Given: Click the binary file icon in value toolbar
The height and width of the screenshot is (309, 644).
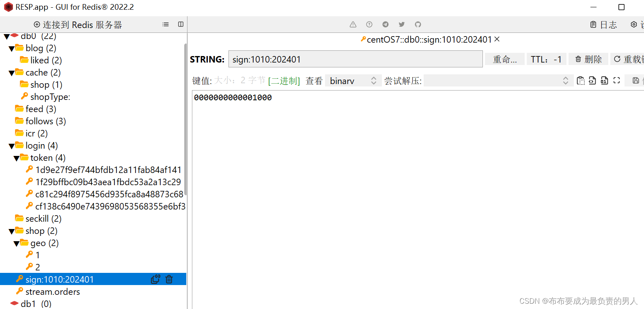Looking at the screenshot, I should point(605,80).
